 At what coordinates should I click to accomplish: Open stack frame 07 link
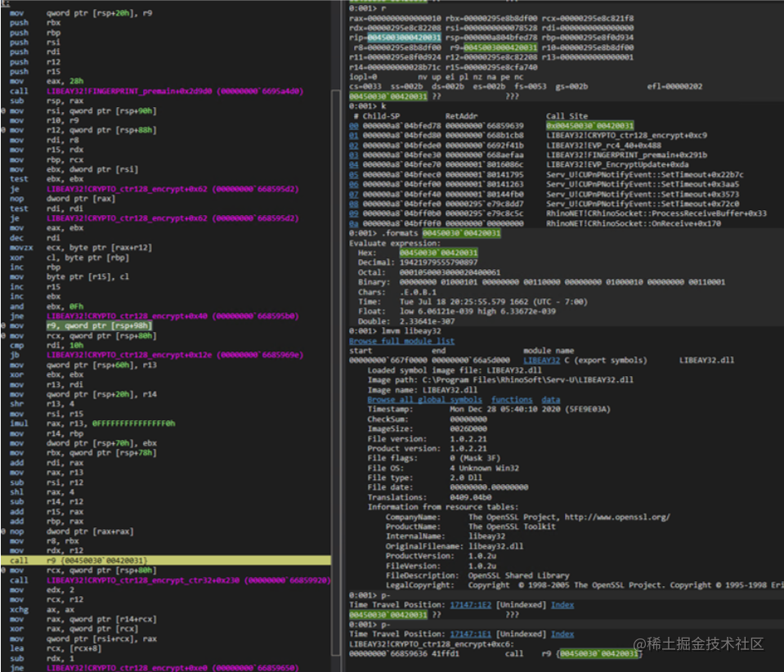[x=353, y=194]
